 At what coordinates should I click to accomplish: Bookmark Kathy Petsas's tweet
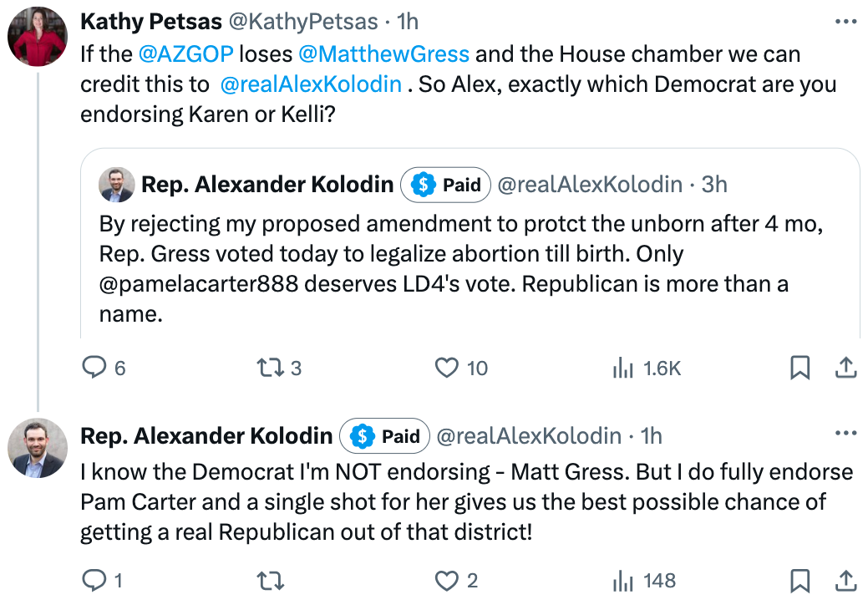(x=799, y=368)
